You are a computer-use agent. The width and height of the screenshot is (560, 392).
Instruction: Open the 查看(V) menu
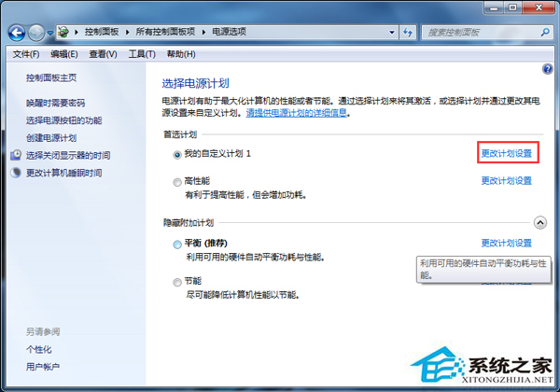tap(103, 54)
